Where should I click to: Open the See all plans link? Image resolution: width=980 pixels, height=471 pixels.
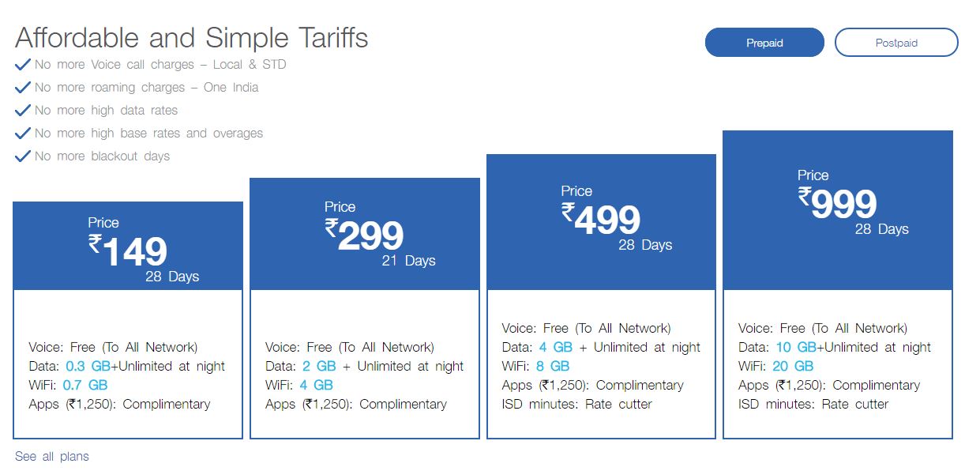pyautogui.click(x=52, y=456)
